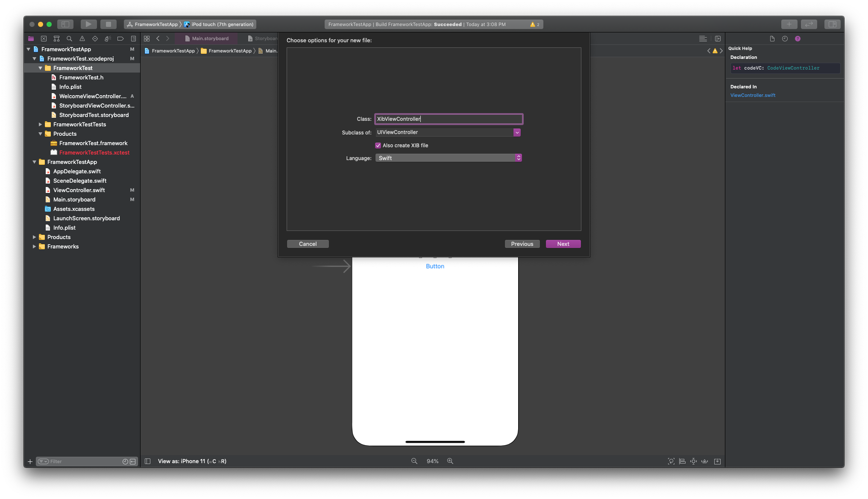Click the Run build play button

click(x=88, y=24)
